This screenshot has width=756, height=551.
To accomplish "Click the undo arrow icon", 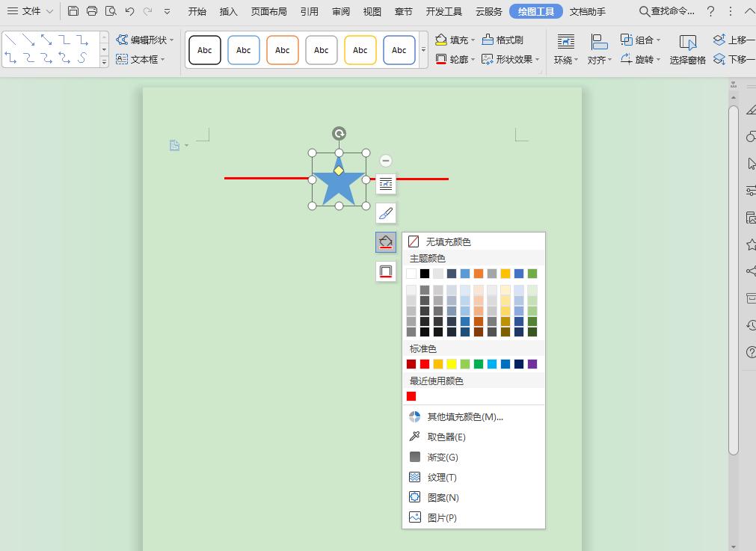I will (x=129, y=11).
